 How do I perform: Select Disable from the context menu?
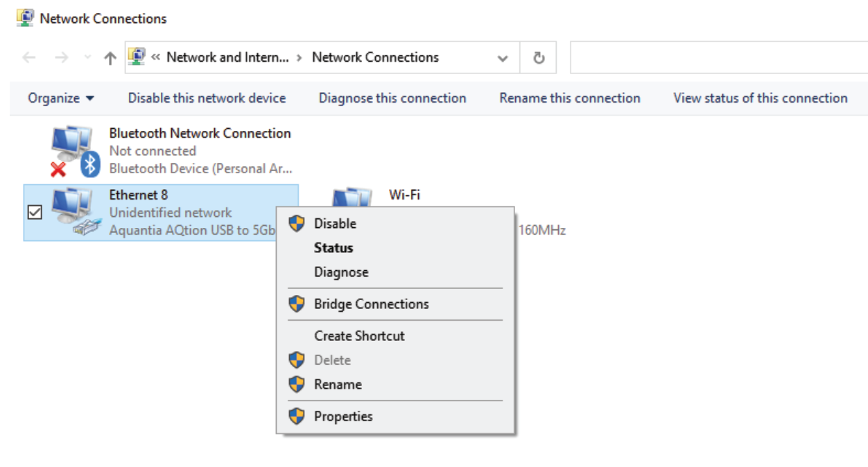(335, 224)
